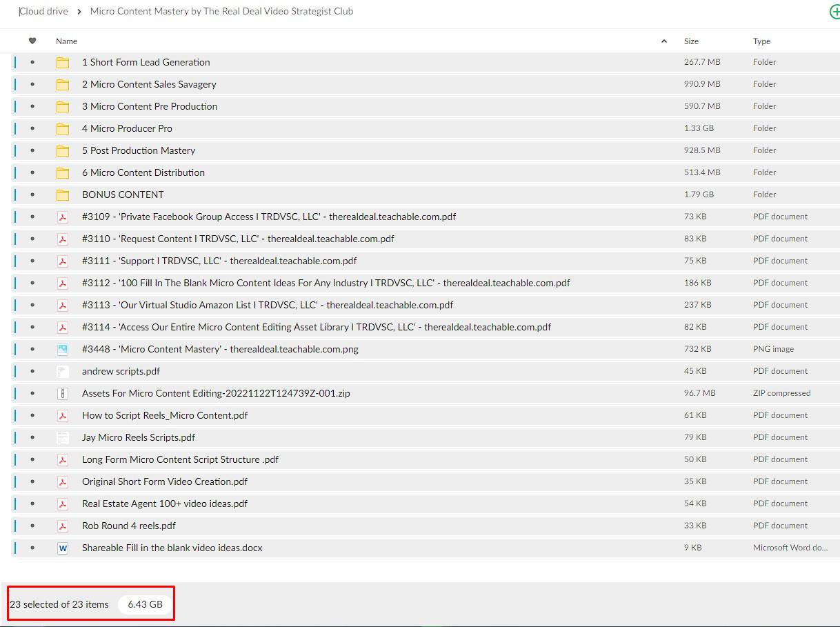
Task: Open Real Estate Agent 100+ video ideas.pdf
Action: click(x=165, y=504)
